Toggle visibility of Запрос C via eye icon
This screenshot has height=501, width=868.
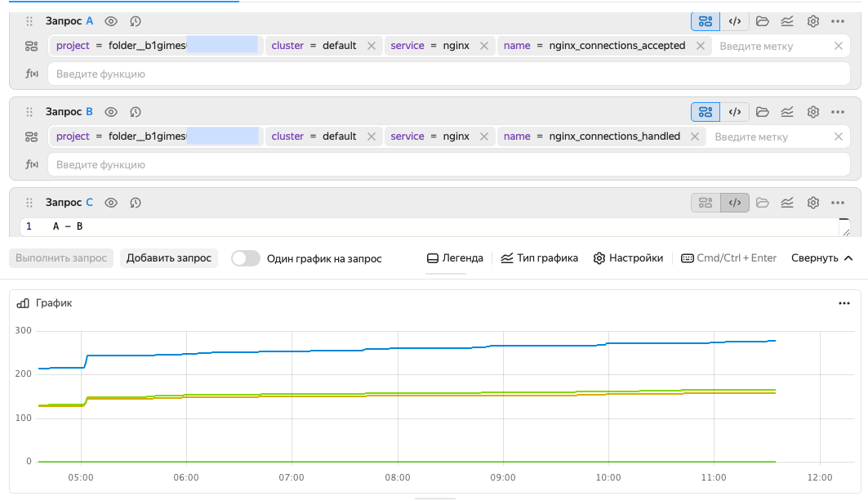(x=111, y=203)
